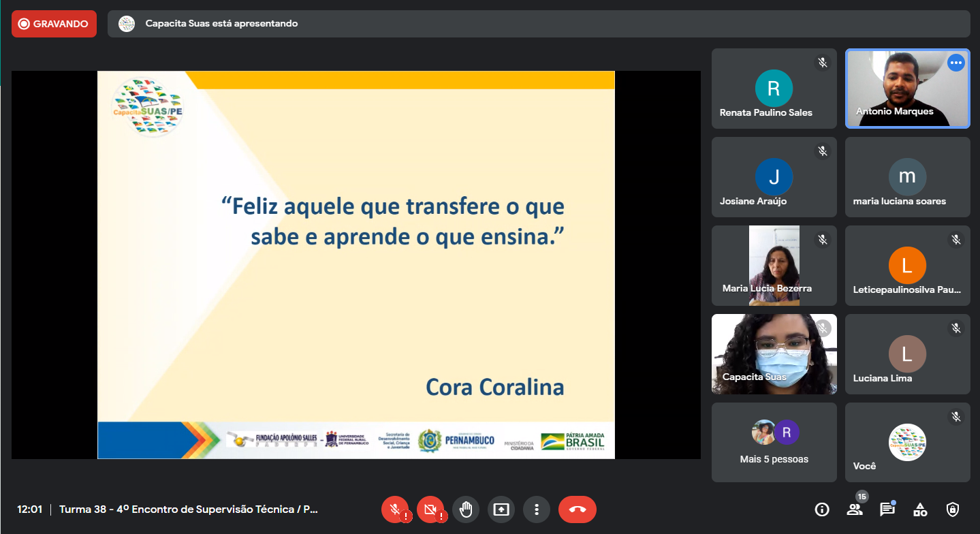Open the chat messages icon

tap(887, 509)
